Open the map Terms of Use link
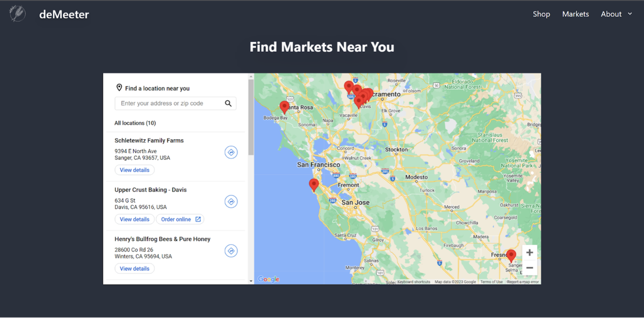644x318 pixels. [491, 282]
